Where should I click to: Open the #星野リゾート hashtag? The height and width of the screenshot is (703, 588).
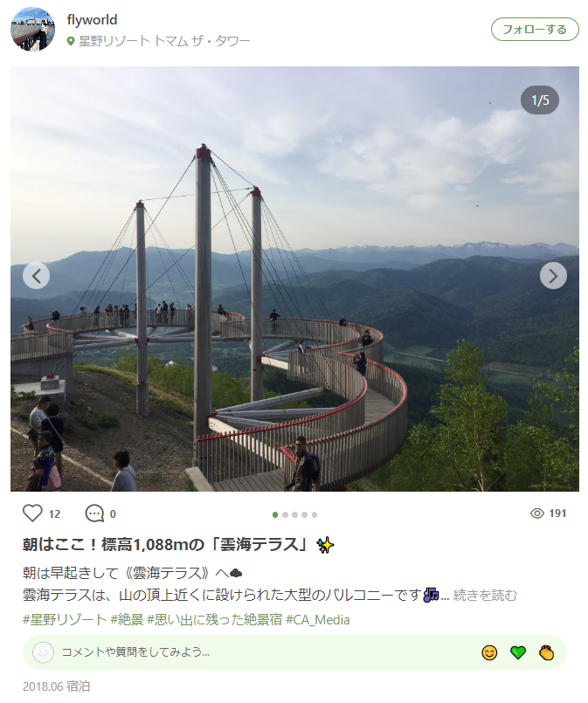pyautogui.click(x=65, y=620)
